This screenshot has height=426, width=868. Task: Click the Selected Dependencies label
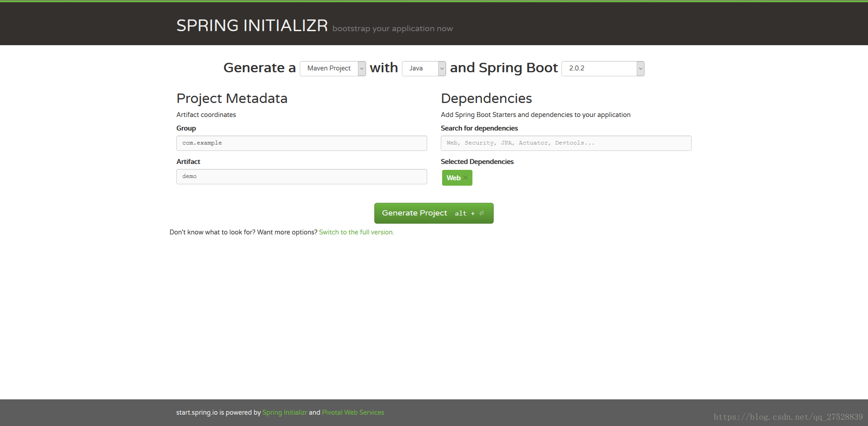coord(477,162)
